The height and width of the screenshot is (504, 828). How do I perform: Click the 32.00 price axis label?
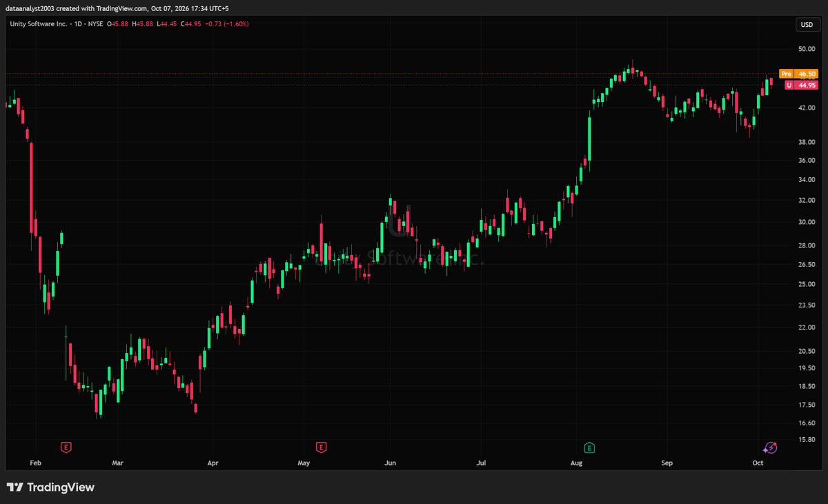pos(807,201)
